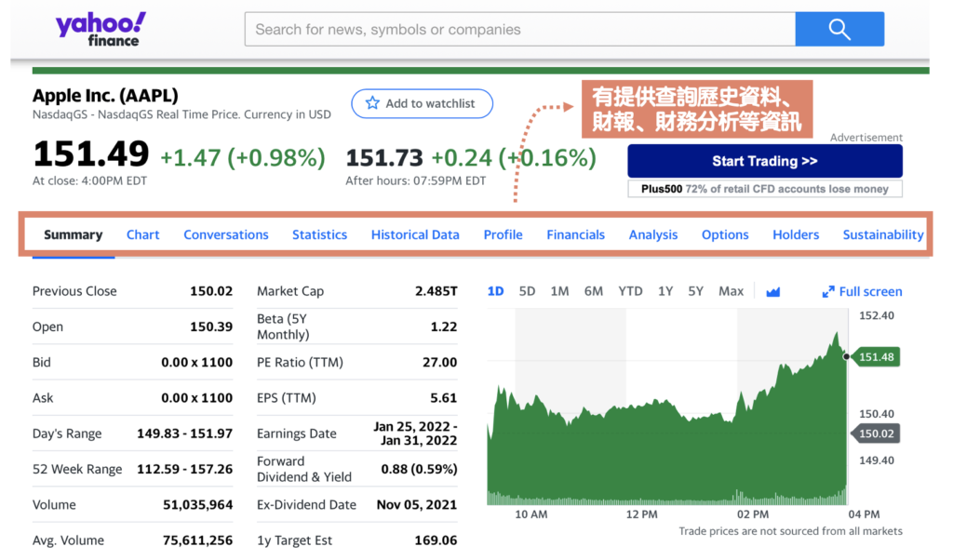Viewport: 953px width, 560px height.
Task: Click the PE Ratio (TTM) value 27.00
Action: (x=439, y=363)
